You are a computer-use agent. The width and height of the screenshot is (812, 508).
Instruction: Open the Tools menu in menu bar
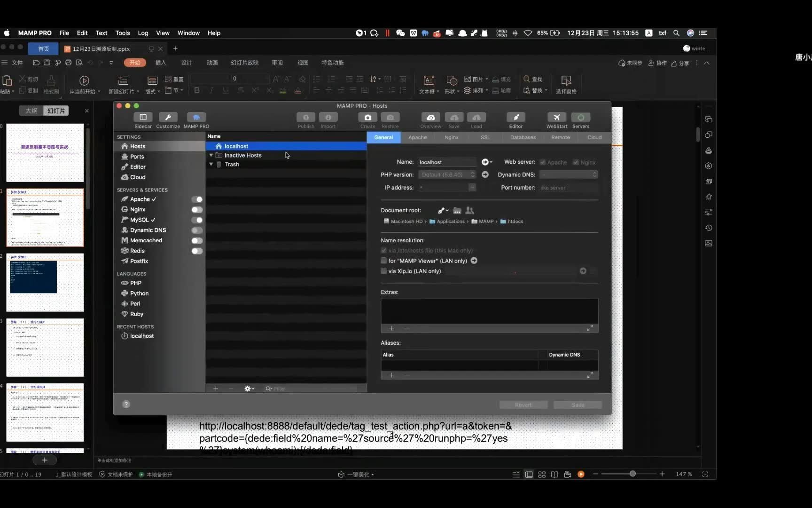point(123,33)
